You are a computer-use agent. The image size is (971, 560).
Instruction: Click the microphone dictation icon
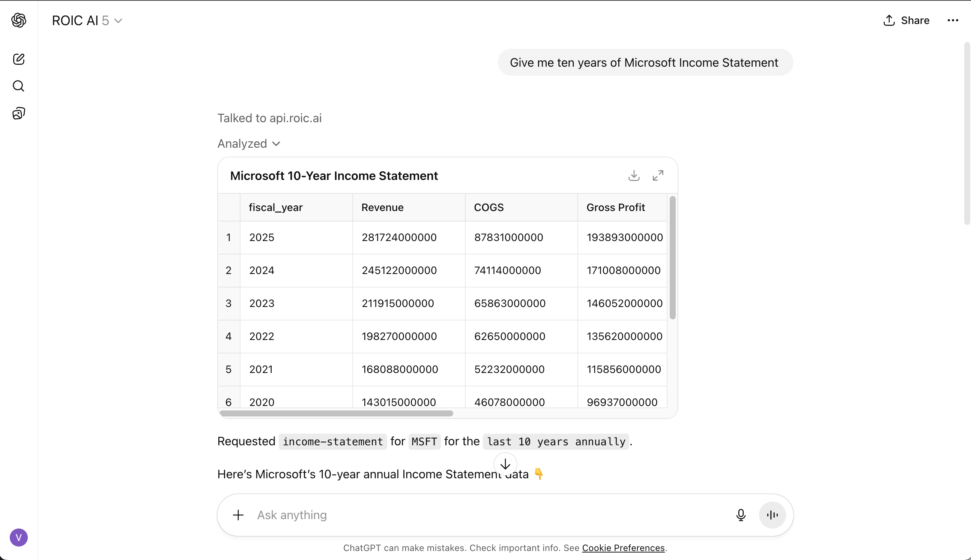pos(741,515)
